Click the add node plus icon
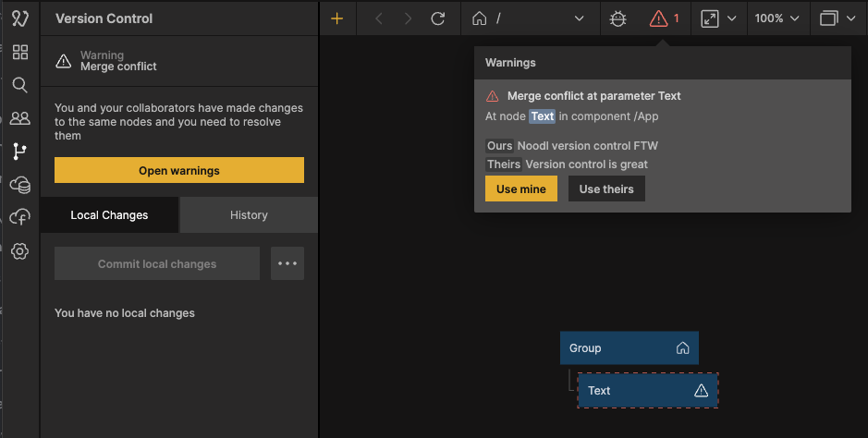The height and width of the screenshot is (438, 868). (x=337, y=18)
